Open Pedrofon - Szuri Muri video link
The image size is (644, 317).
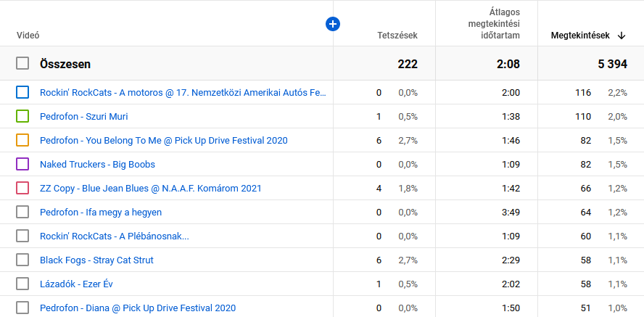point(83,116)
